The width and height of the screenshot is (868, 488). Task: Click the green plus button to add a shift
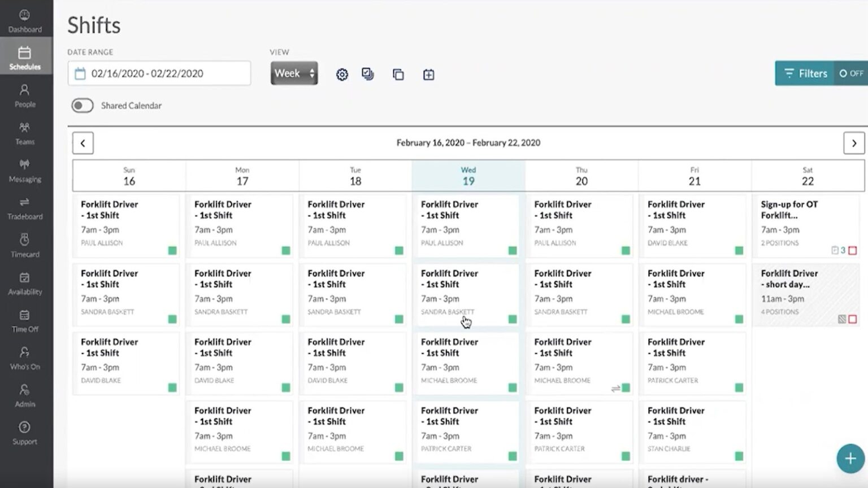[x=850, y=459]
